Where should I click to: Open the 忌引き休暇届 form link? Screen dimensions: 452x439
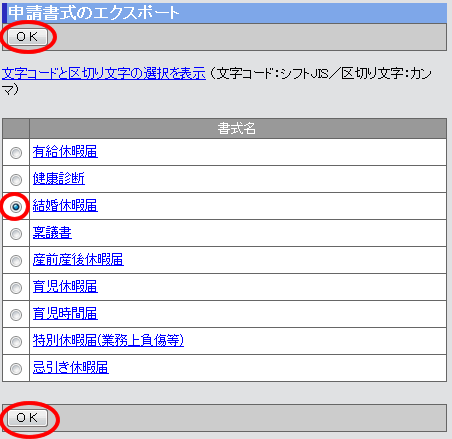(71, 368)
